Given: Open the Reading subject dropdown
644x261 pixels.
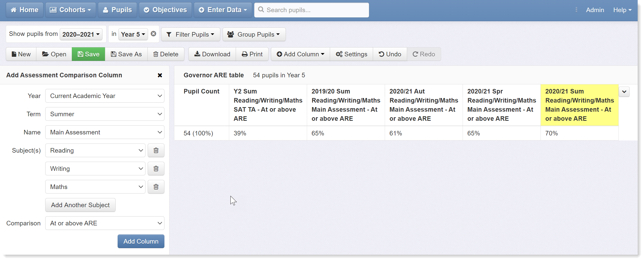Looking at the screenshot, I should pyautogui.click(x=95, y=150).
